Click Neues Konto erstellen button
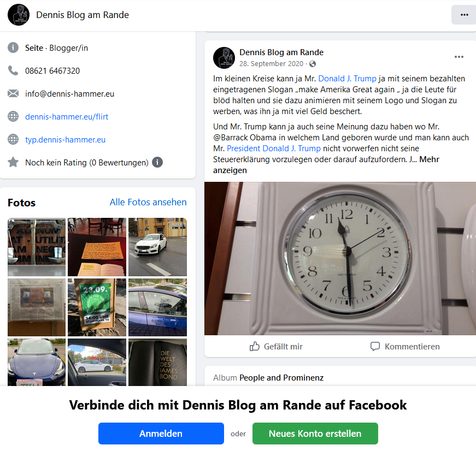Screen dimensions: 476x457 [315, 434]
